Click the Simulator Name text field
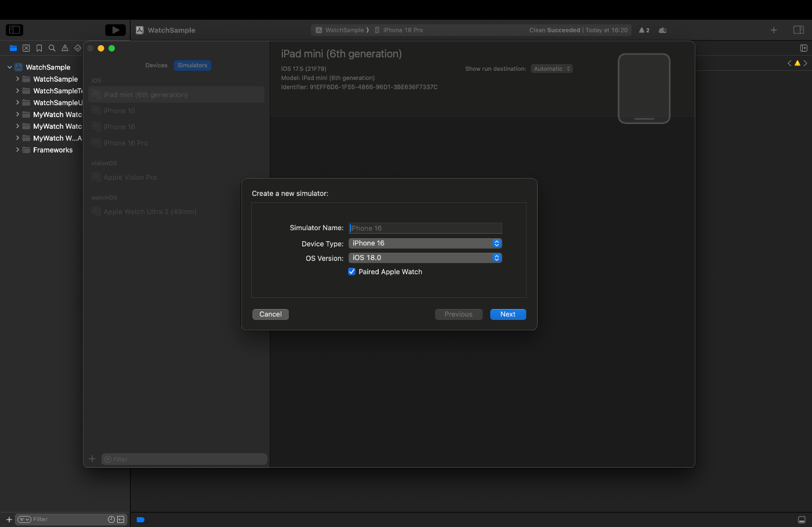 pyautogui.click(x=425, y=228)
